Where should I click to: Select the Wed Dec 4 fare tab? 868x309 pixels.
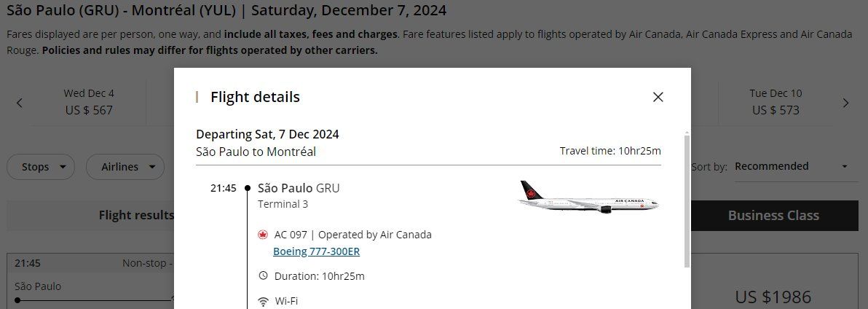click(88, 102)
